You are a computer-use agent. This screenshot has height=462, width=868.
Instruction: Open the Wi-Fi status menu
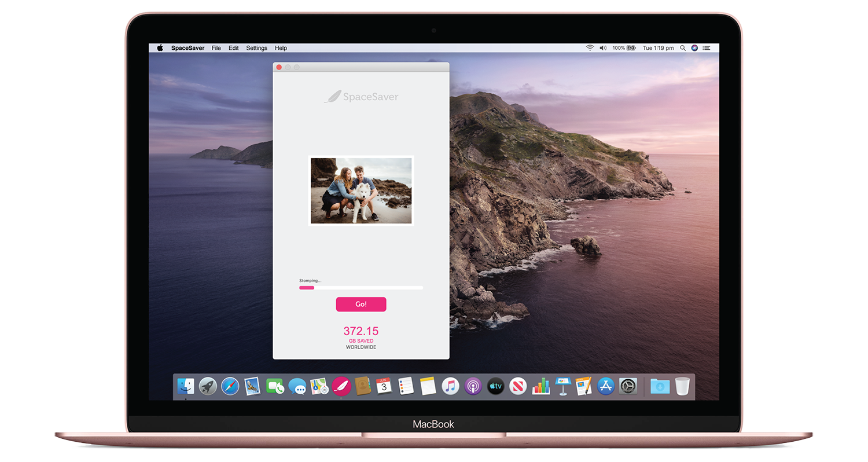[590, 48]
